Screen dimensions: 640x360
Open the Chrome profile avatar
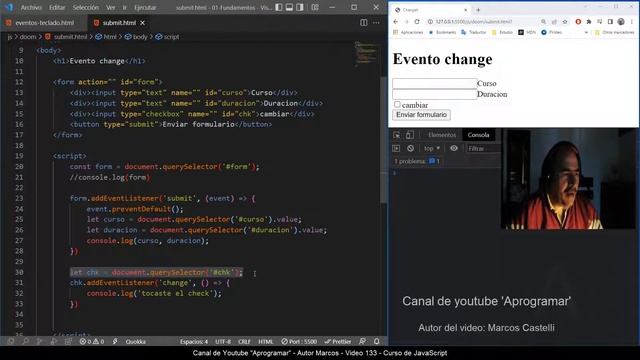tap(621, 22)
